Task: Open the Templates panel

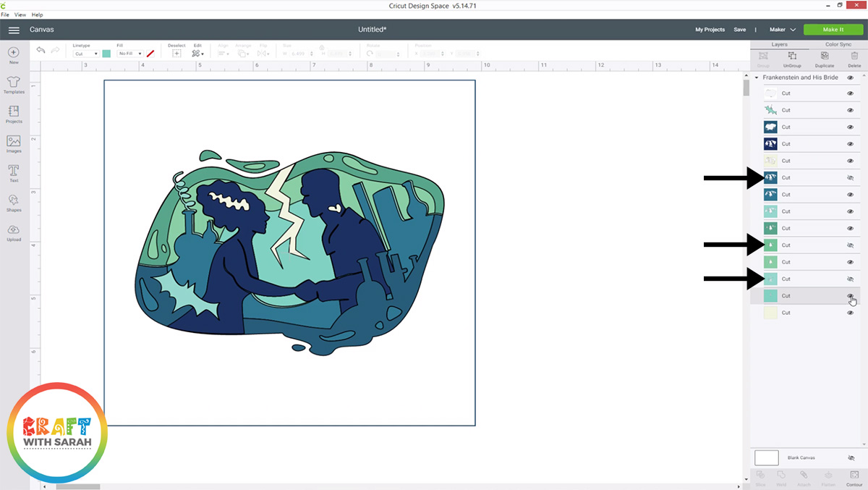Action: pyautogui.click(x=13, y=85)
